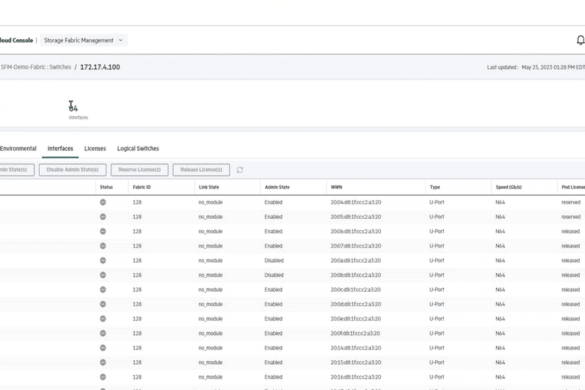
Task: Click the Disable Admin State(s) button
Action: (72, 170)
